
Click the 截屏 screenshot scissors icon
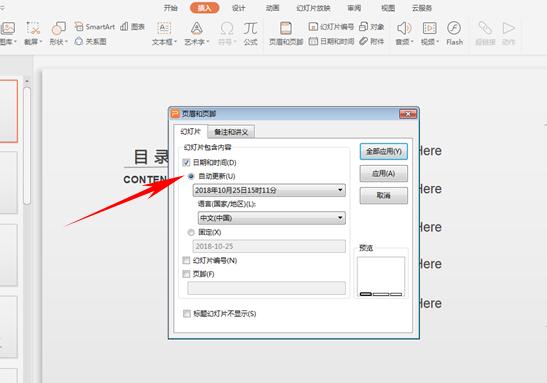33,29
